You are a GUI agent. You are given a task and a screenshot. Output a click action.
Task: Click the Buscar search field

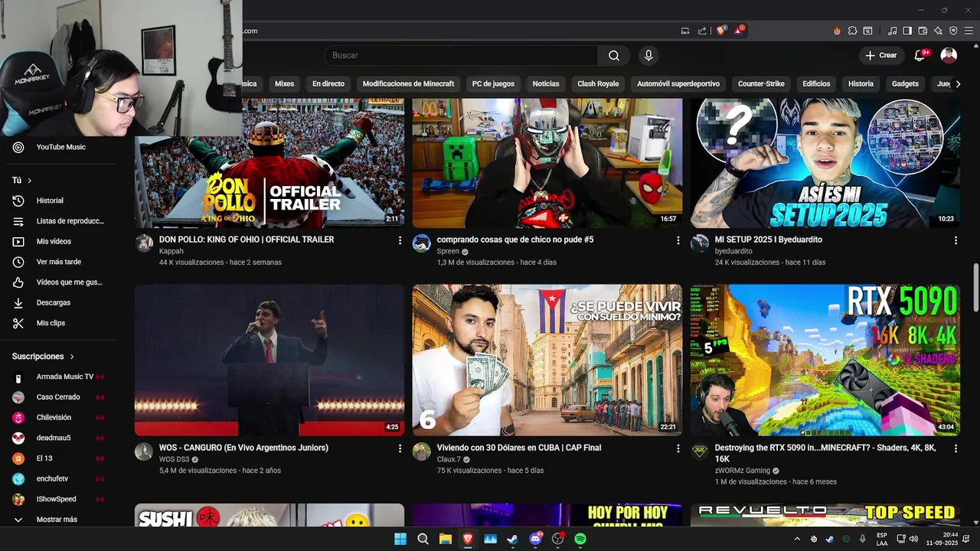460,55
